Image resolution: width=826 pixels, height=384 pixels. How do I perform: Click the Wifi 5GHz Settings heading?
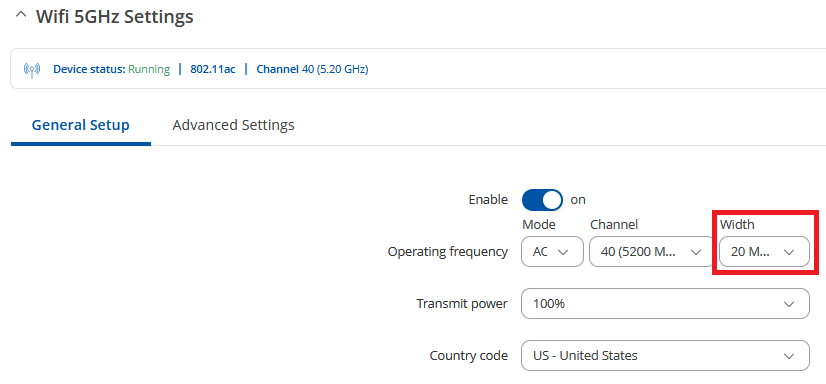click(x=114, y=17)
